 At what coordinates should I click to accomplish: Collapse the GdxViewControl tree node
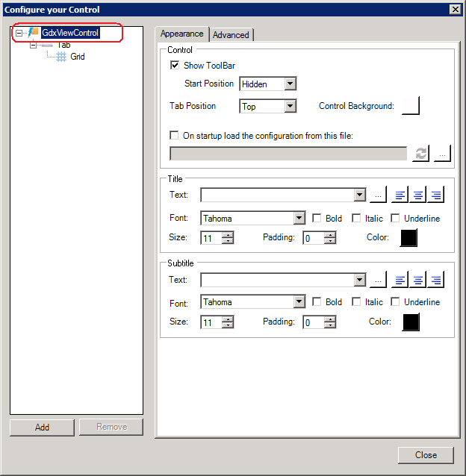(19, 34)
